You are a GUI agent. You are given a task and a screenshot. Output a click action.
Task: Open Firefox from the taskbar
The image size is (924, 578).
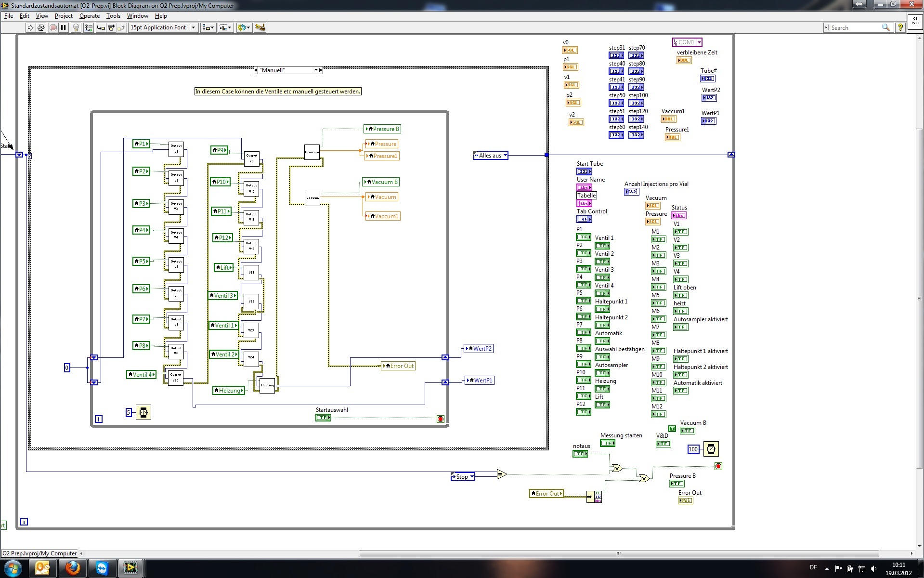[73, 568]
